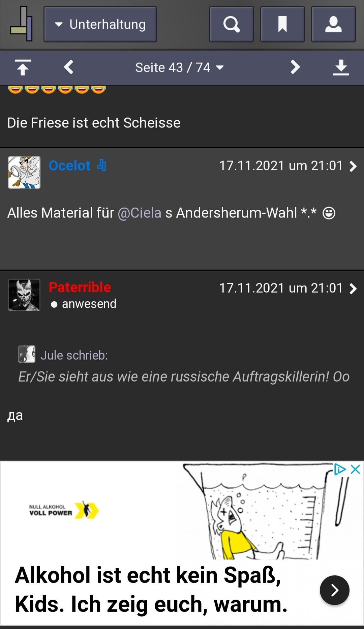The height and width of the screenshot is (629, 364).
Task: Open Ocelot's user profile name
Action: point(69,166)
